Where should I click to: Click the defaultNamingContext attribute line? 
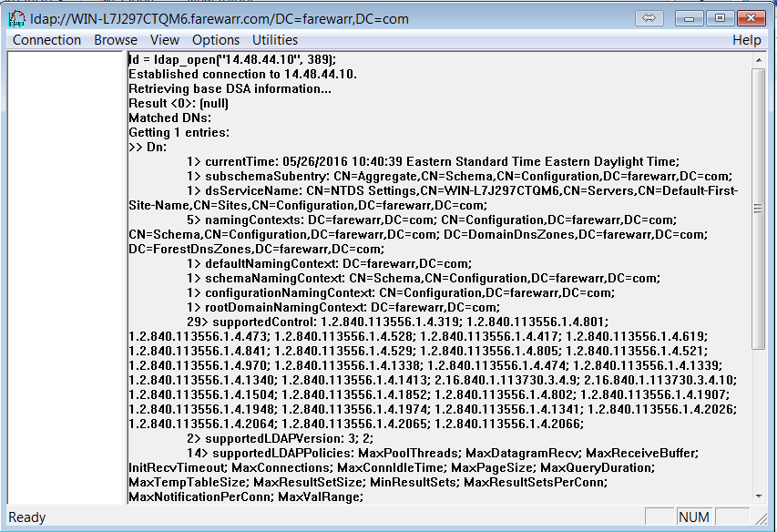330,263
